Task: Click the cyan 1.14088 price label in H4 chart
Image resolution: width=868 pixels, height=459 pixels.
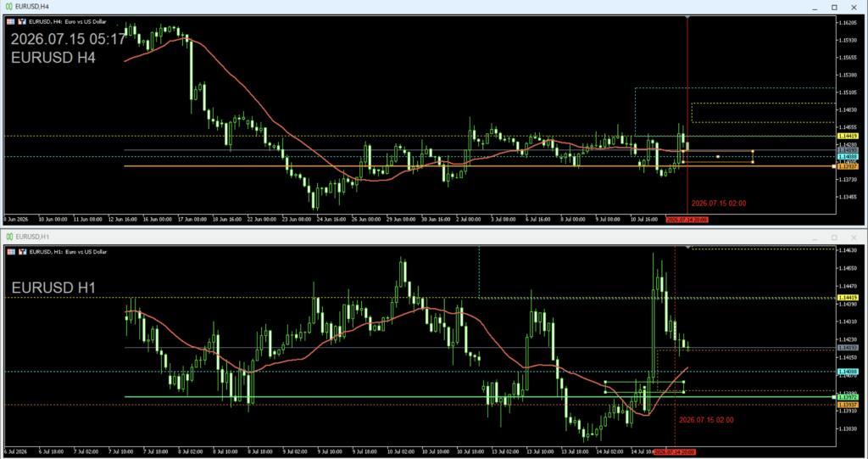Action: 848,157
